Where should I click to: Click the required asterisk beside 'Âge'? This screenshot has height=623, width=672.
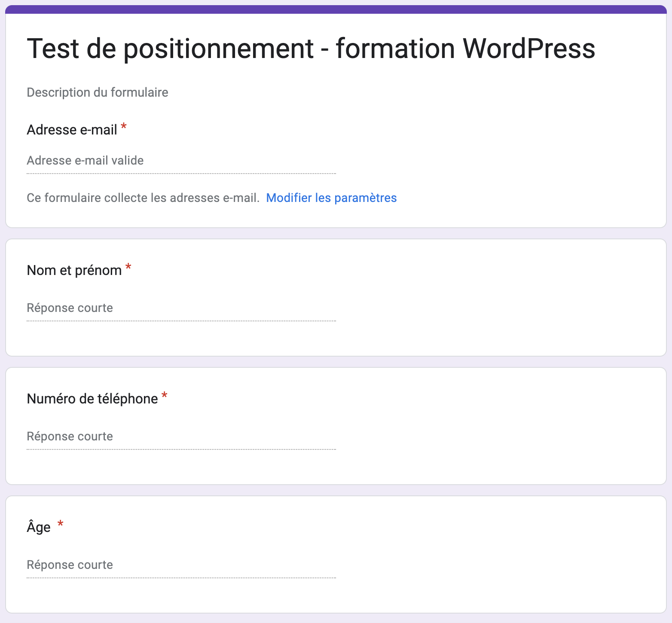point(61,524)
